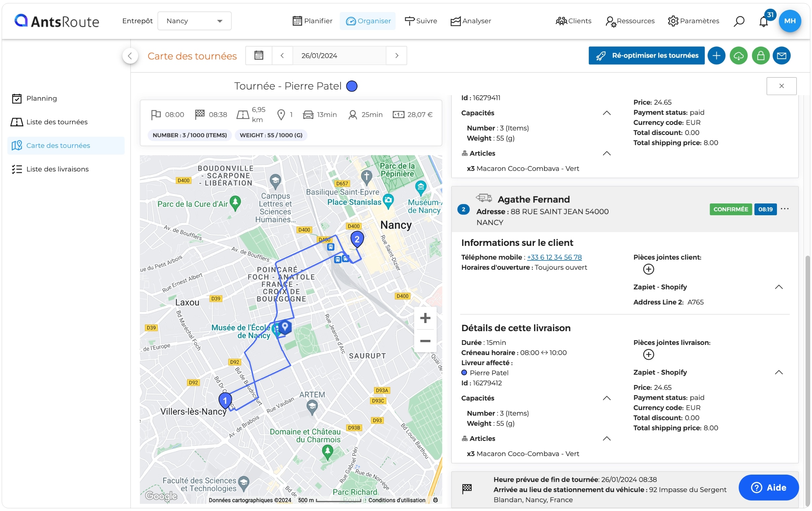Open the Ressources menu
The image size is (812, 511).
(630, 21)
